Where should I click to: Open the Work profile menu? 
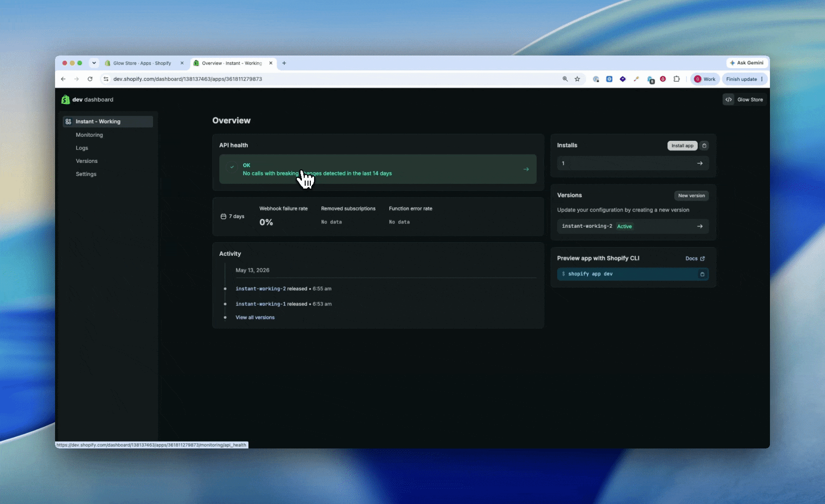pyautogui.click(x=705, y=79)
